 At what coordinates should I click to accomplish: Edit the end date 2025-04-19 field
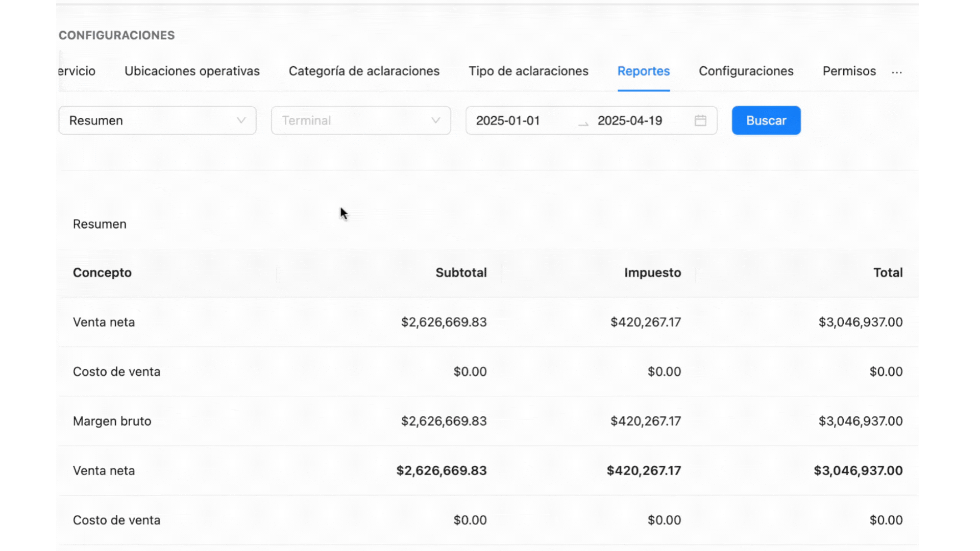coord(629,120)
